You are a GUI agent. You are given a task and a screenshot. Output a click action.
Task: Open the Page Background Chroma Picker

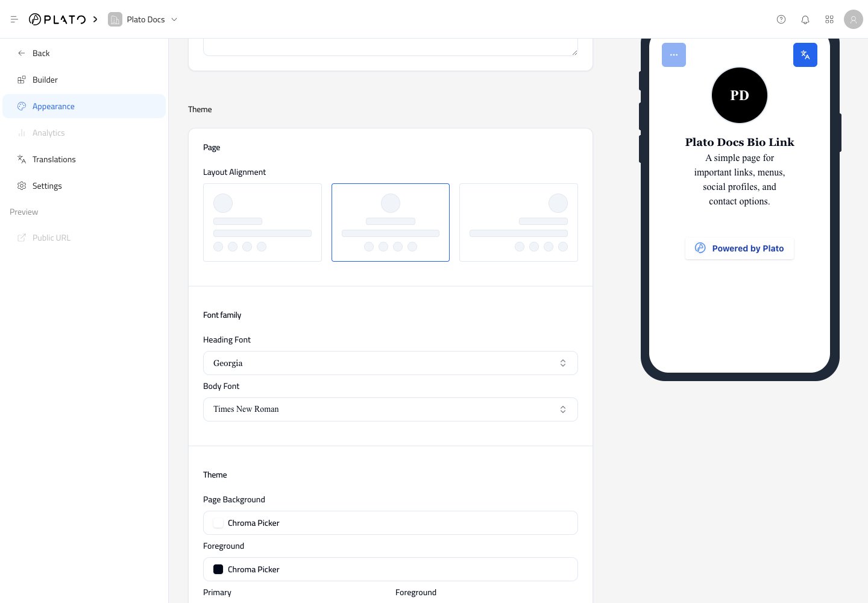point(391,523)
